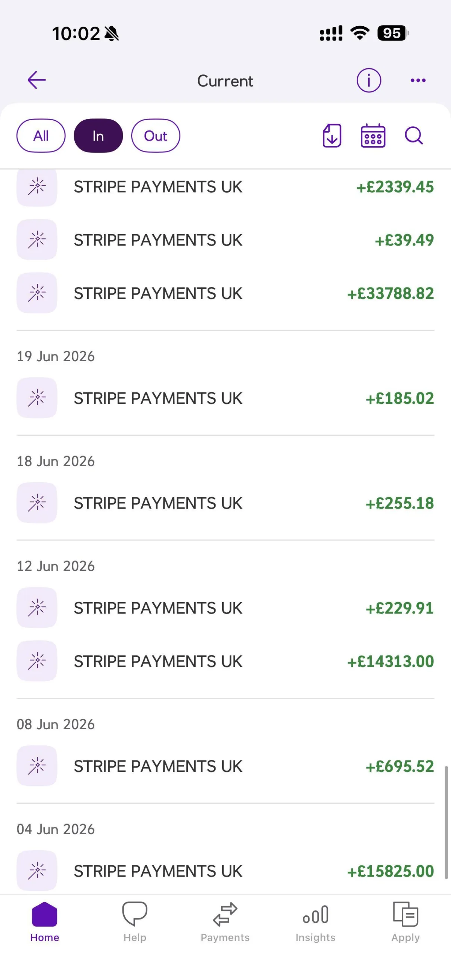Open the +£33788.82 Stripe transaction
The height and width of the screenshot is (980, 451).
coord(225,293)
